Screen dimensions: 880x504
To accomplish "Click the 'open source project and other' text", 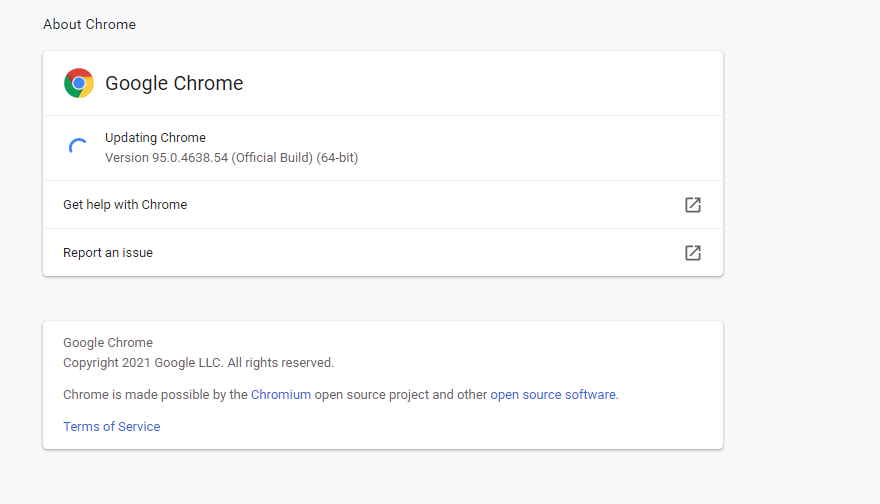I will pos(400,395).
